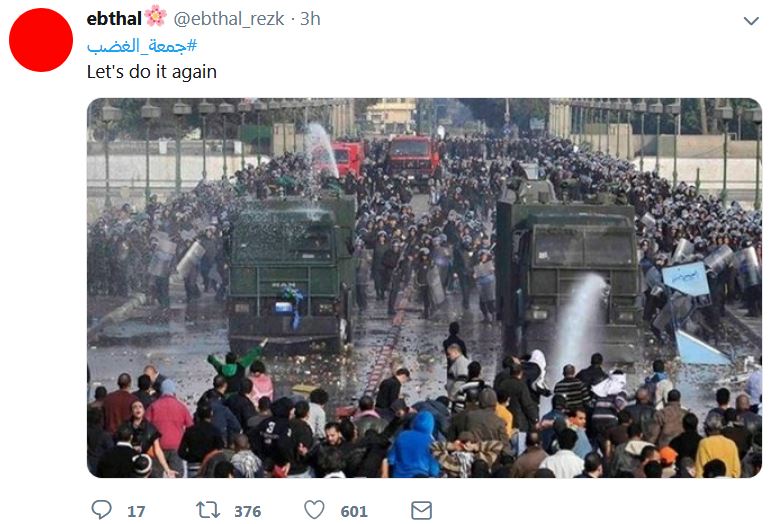772x524 pixels.
Task: Open the tweet permalink via the 3h timestamp
Action: click(x=310, y=19)
